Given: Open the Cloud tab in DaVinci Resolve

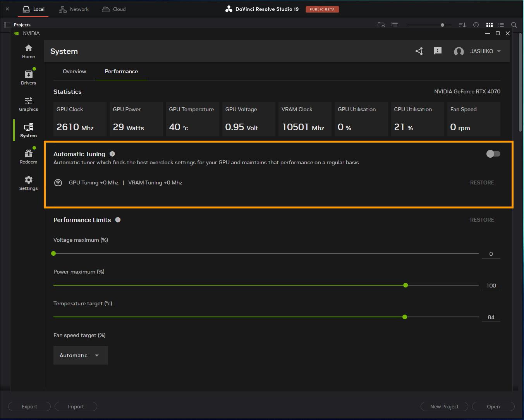Looking at the screenshot, I should 114,9.
